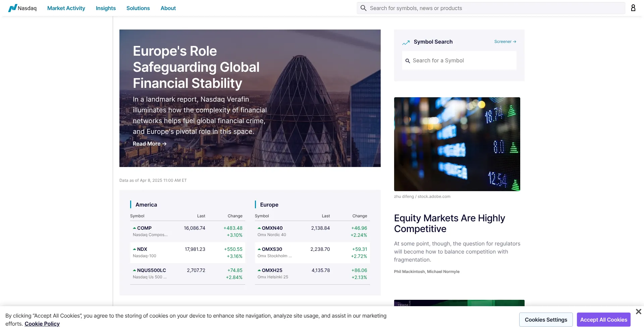The width and height of the screenshot is (644, 333).
Task: Click the Omx Helsinki 25 name label
Action: click(273, 277)
